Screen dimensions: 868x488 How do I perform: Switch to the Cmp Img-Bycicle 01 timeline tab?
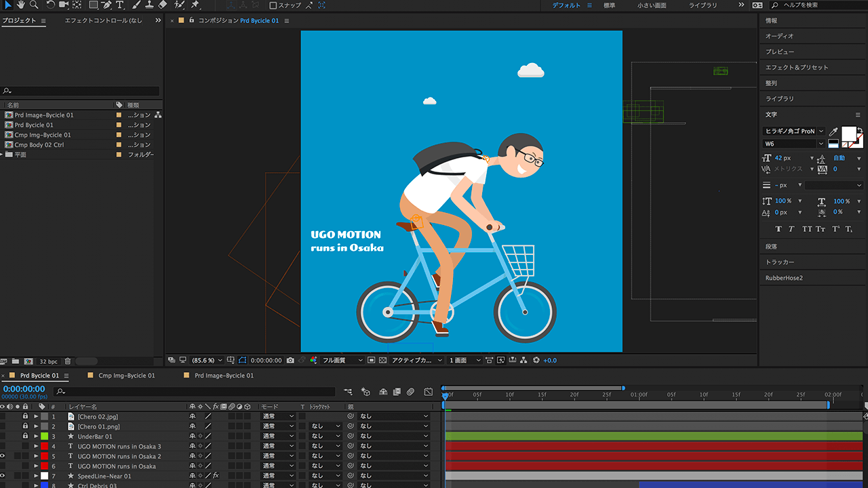(x=126, y=375)
